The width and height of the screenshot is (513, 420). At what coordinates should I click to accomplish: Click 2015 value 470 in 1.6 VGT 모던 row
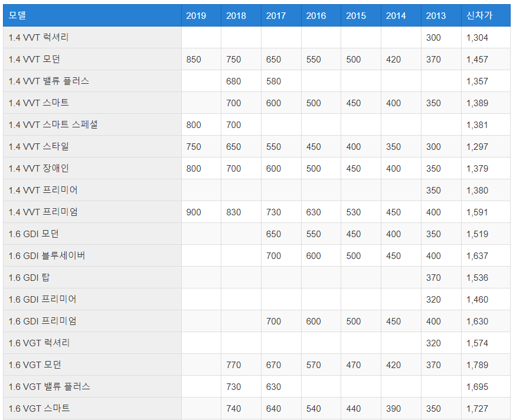click(354, 365)
